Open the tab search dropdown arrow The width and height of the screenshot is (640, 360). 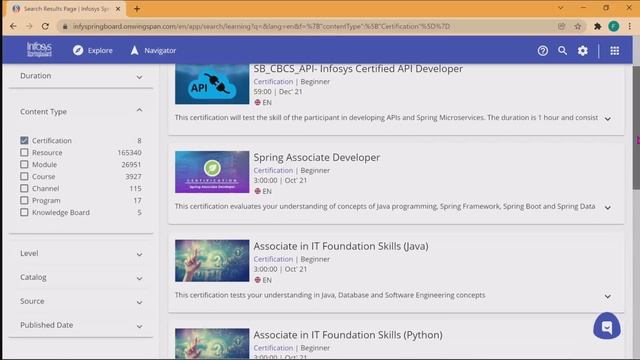click(560, 8)
